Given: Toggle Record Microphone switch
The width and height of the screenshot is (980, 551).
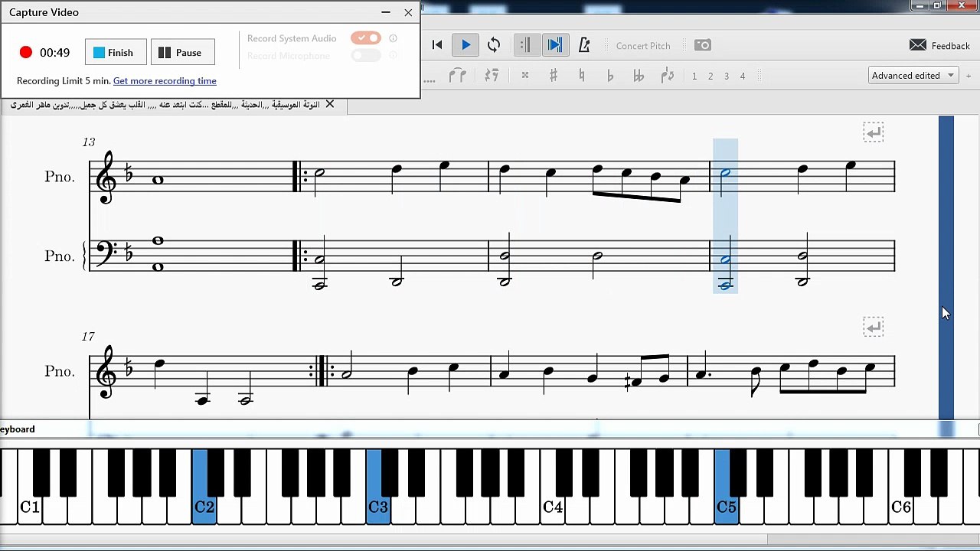Looking at the screenshot, I should tap(366, 55).
